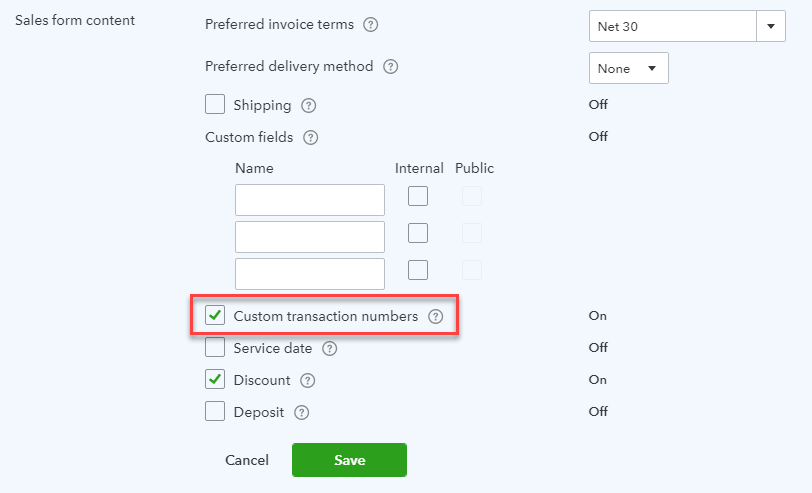The width and height of the screenshot is (812, 493).
Task: Disable the Discount checkbox
Action: point(215,379)
